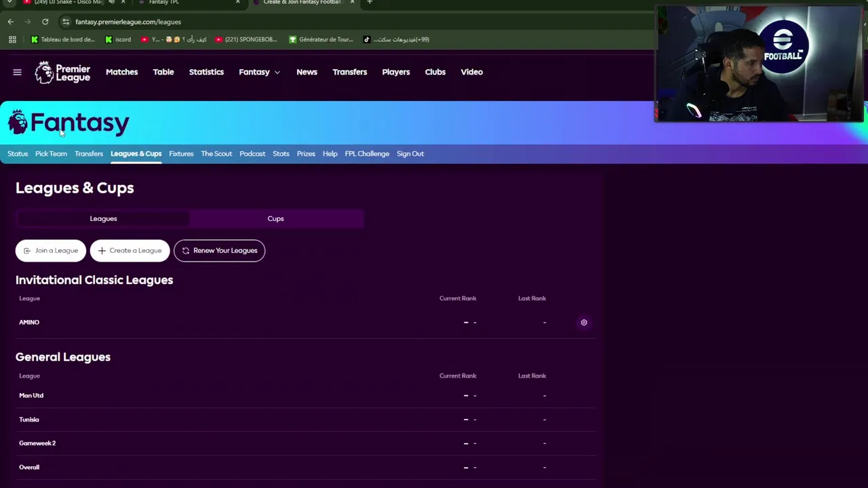The height and width of the screenshot is (488, 868).
Task: Go to Transfers in the Fantasy sub-menu
Action: (89, 154)
